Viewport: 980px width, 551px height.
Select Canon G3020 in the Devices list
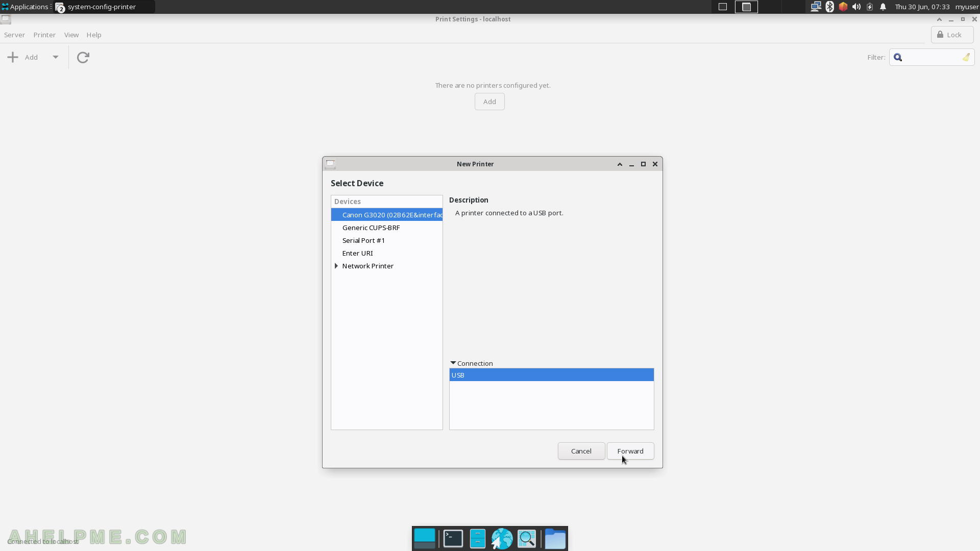pyautogui.click(x=387, y=215)
